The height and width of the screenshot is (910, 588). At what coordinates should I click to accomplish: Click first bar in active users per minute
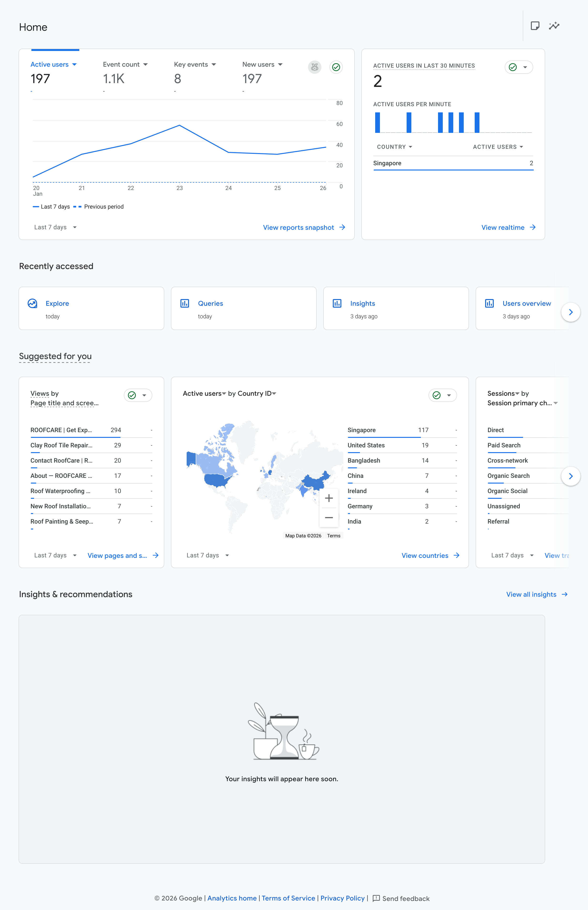pos(378,123)
